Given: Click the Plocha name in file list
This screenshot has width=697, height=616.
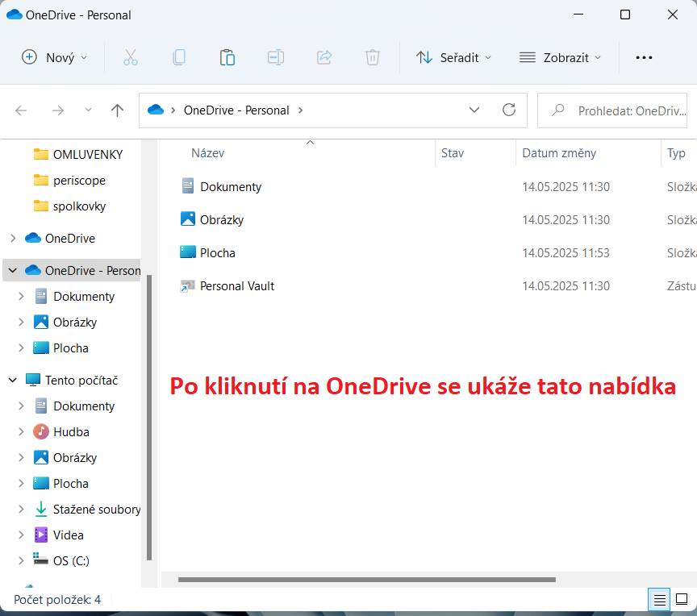Looking at the screenshot, I should [x=217, y=252].
